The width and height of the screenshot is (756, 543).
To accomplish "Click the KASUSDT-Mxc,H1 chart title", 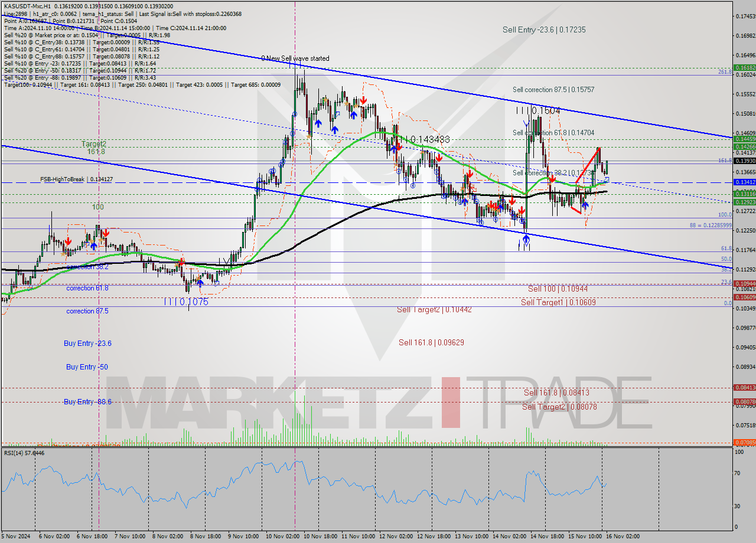I will (x=26, y=6).
